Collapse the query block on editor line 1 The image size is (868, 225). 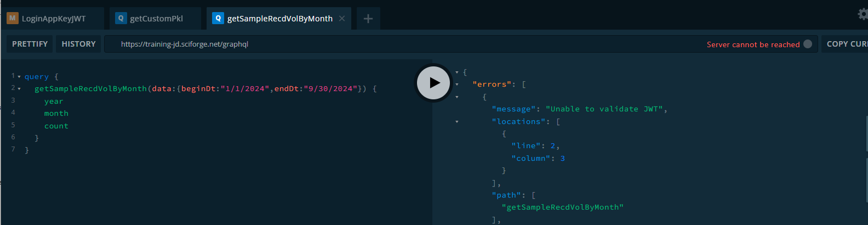[x=19, y=77]
